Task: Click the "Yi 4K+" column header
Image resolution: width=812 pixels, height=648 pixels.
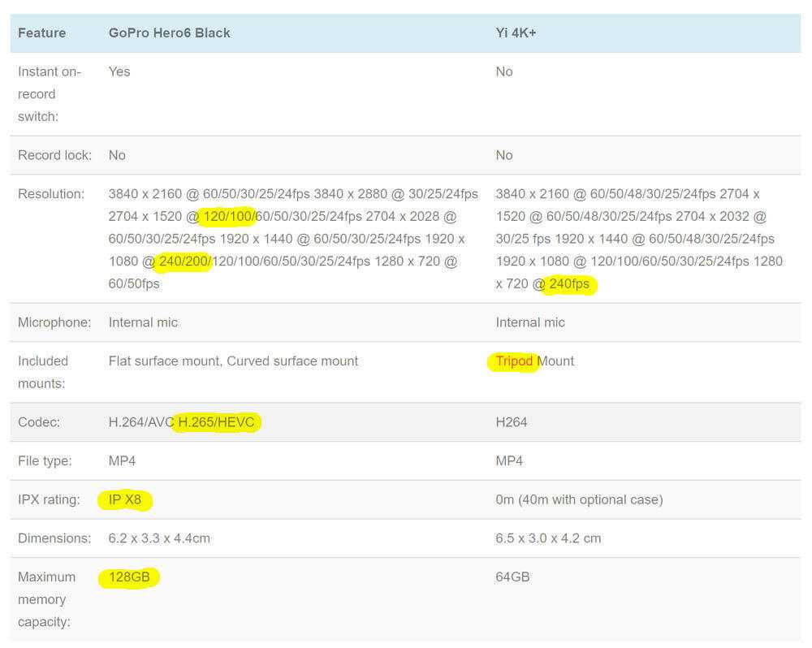Action: [x=516, y=33]
